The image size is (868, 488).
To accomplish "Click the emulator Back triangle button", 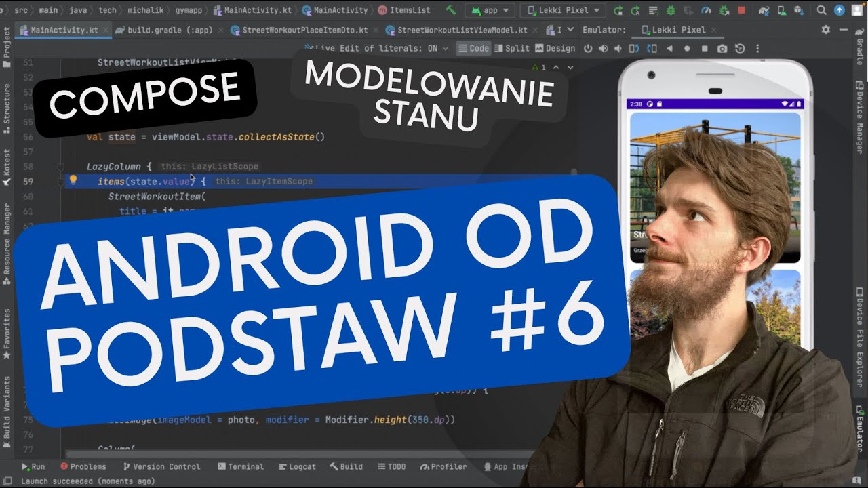I will pyautogui.click(x=669, y=49).
